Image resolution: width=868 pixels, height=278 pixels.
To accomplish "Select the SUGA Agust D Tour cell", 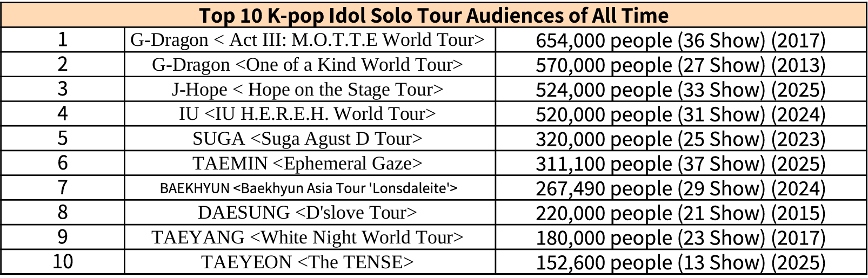I will [x=308, y=139].
